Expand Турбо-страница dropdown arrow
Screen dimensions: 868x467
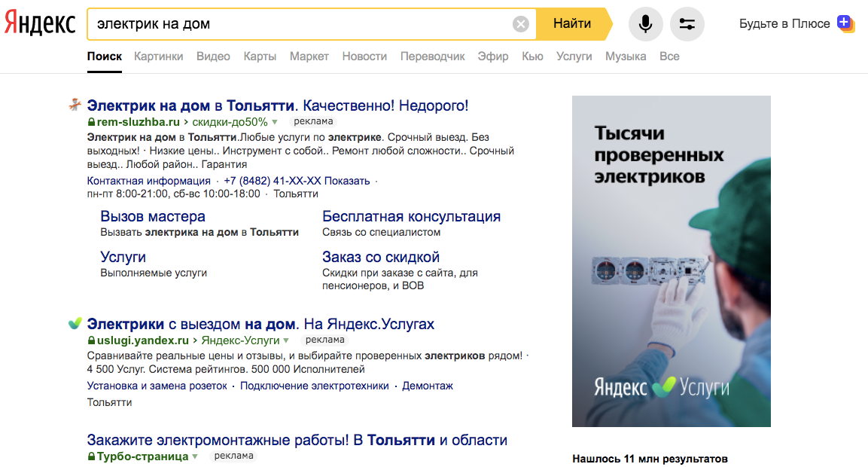195,456
